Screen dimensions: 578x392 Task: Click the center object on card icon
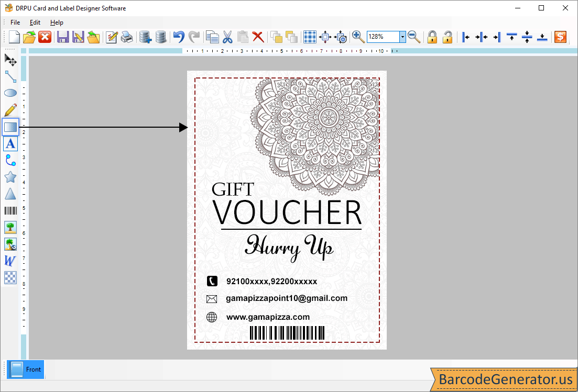coord(325,37)
